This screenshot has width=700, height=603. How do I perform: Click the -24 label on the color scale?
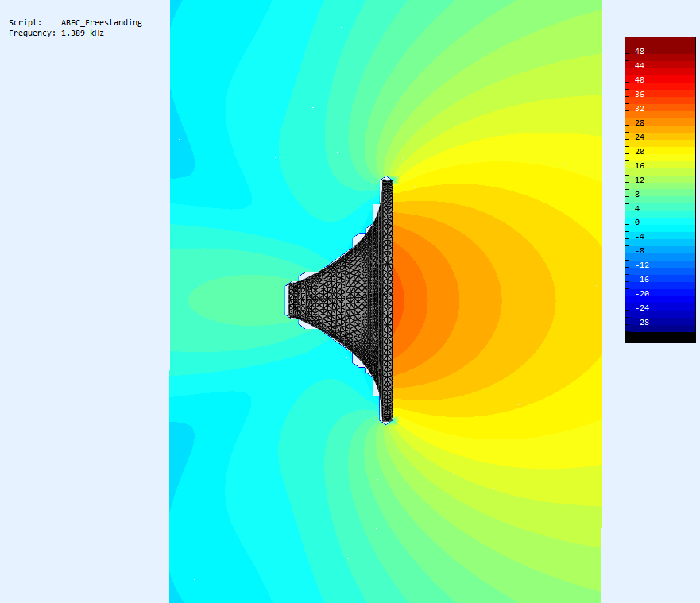[642, 308]
